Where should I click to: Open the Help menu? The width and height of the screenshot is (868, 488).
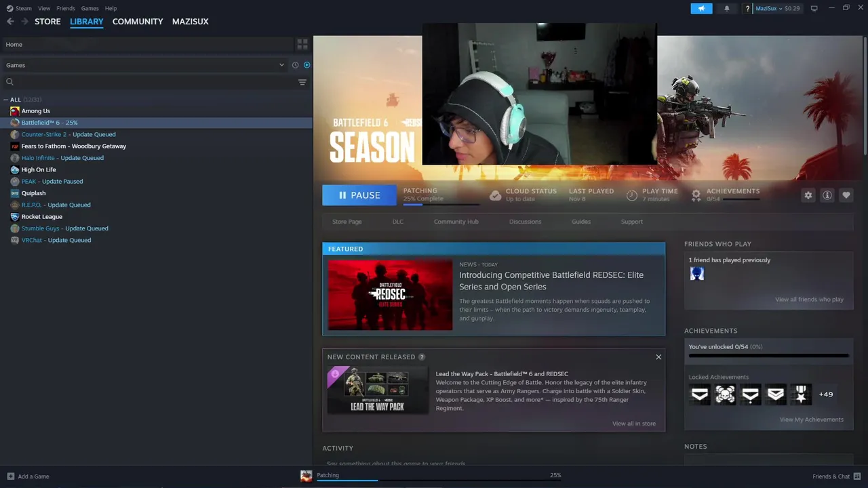click(111, 8)
